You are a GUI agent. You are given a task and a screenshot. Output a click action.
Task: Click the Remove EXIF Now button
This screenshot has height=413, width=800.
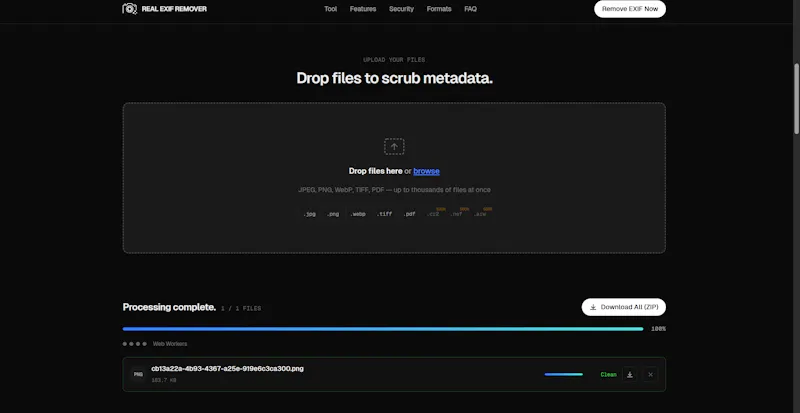pos(630,9)
